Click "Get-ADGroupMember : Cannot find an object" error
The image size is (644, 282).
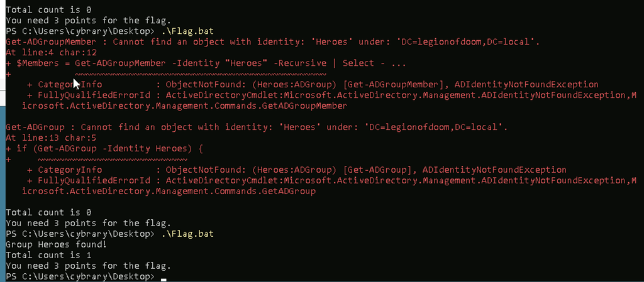[126, 41]
